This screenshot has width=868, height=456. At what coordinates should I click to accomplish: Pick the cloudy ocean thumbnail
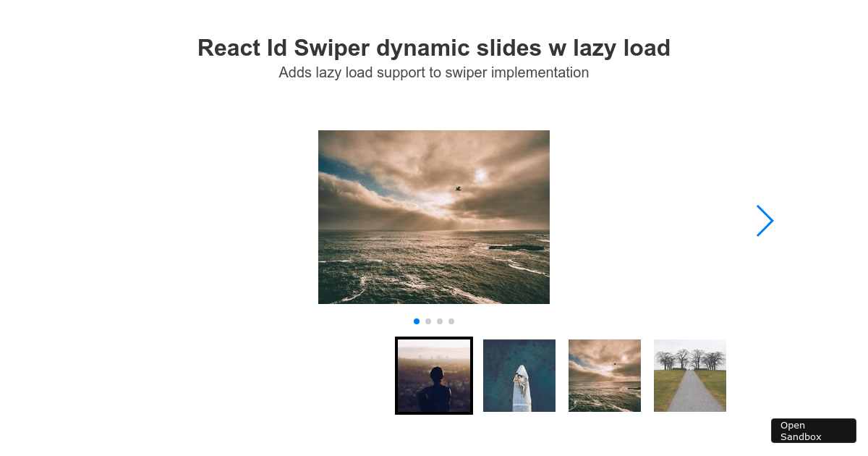(605, 376)
